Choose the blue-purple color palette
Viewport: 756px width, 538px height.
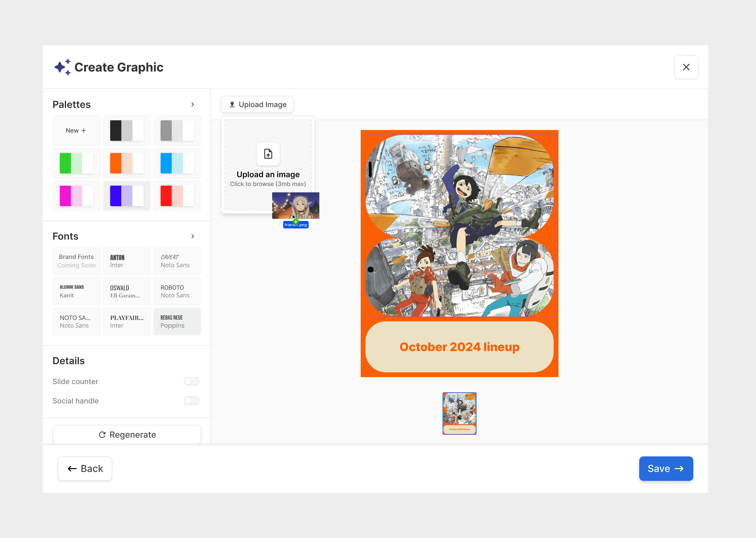[x=127, y=196]
